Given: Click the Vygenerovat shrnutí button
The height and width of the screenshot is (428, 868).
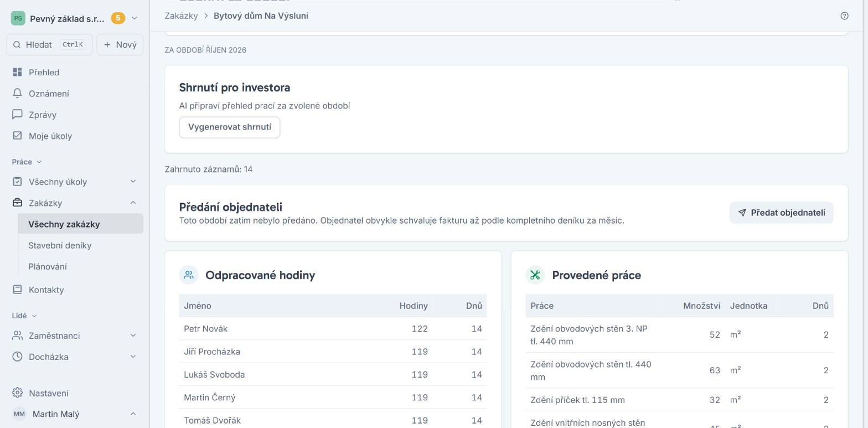Looking at the screenshot, I should 230,127.
